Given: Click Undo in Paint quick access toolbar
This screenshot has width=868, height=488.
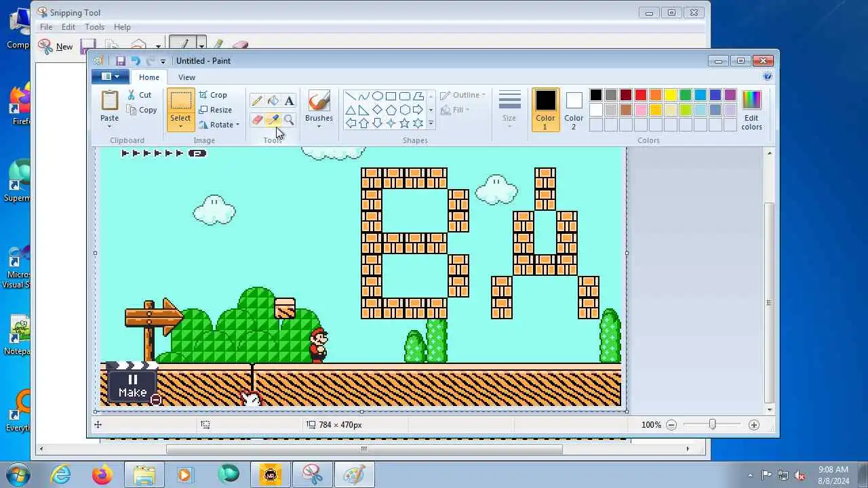Looking at the screenshot, I should [135, 61].
